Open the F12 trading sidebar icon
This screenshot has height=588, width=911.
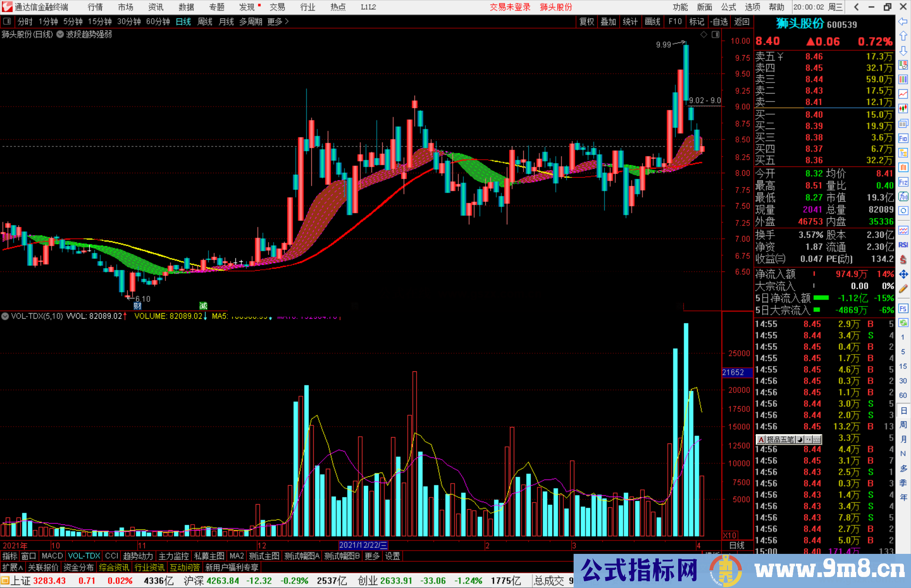[903, 182]
